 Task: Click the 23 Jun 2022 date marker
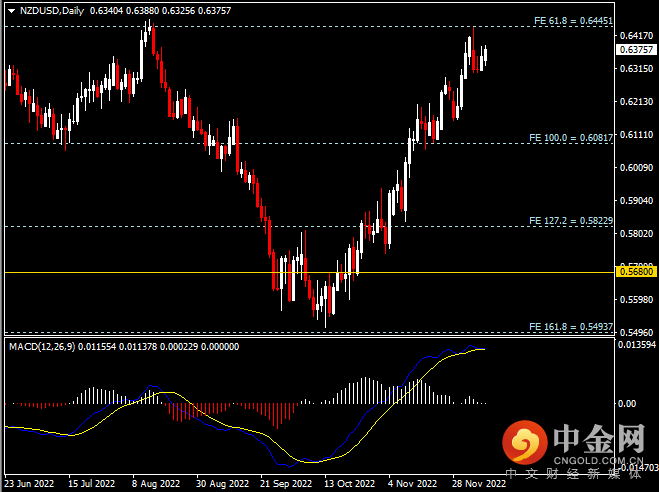coord(28,481)
